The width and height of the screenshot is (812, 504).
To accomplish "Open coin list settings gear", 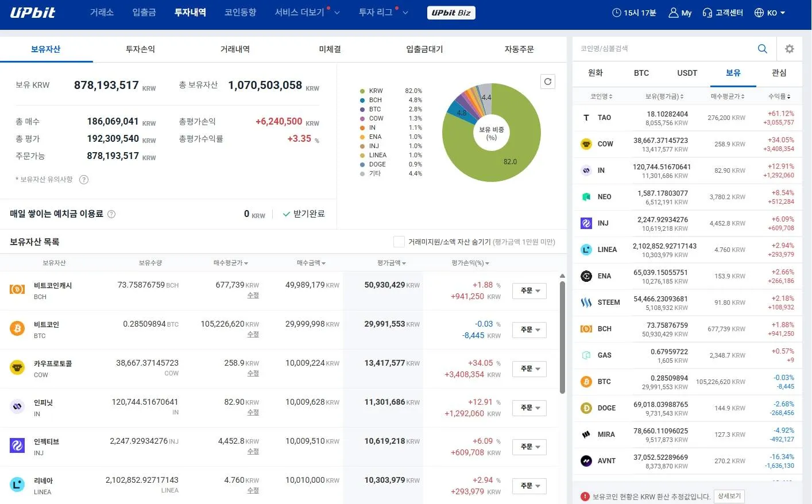I will (789, 49).
